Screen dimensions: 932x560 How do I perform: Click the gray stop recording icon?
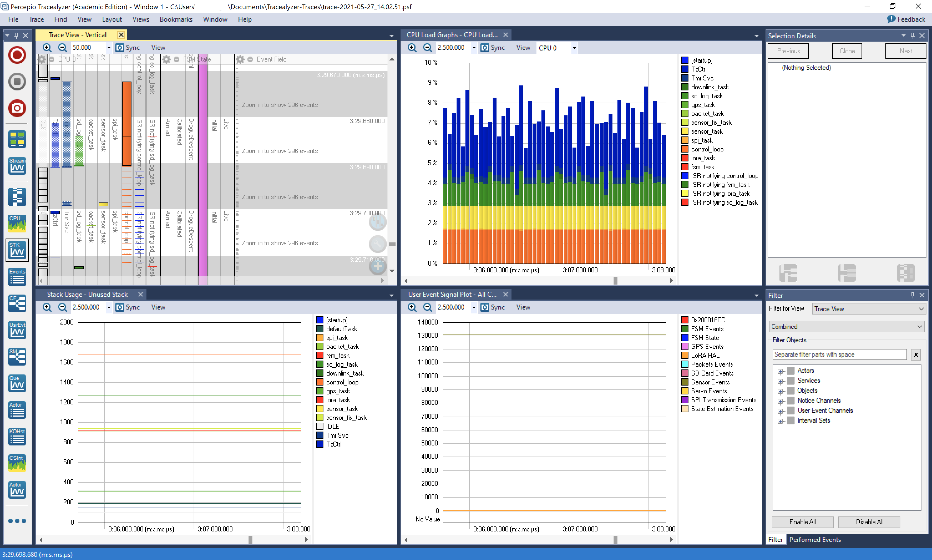coord(17,82)
